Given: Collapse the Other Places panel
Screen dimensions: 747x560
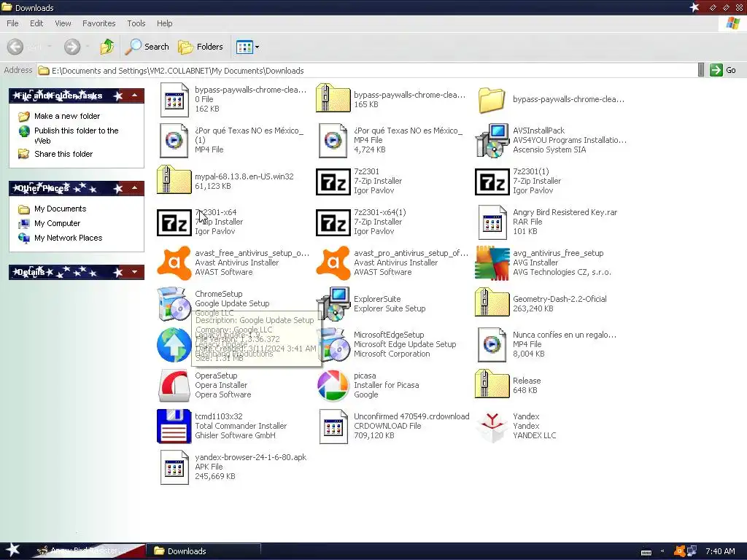Looking at the screenshot, I should (x=134, y=188).
